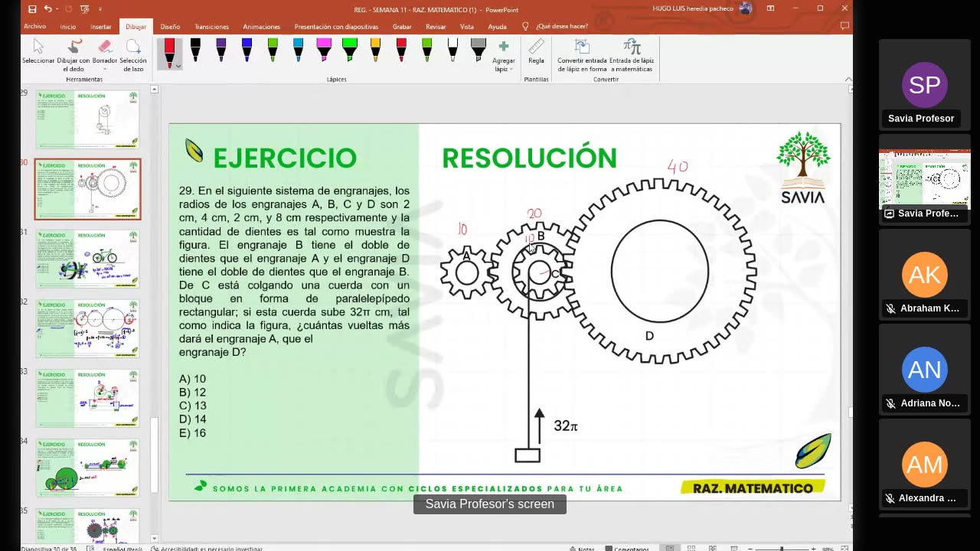Open the Grabar tab
980x551 pixels.
(x=402, y=27)
